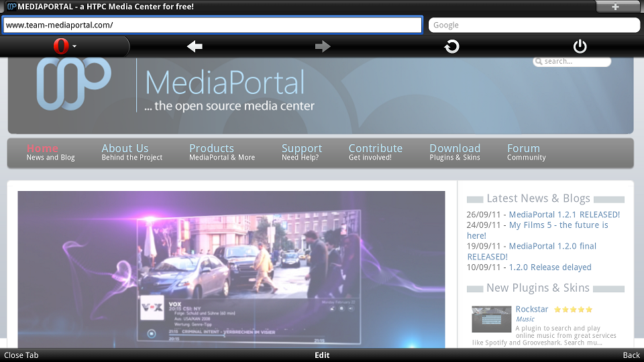This screenshot has width=644, height=362.
Task: Click the large MediaPortal logo
Action: [74, 84]
